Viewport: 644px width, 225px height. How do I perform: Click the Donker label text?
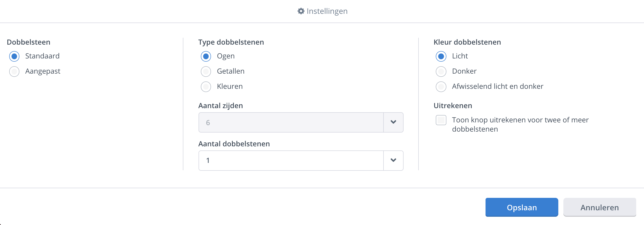point(464,71)
